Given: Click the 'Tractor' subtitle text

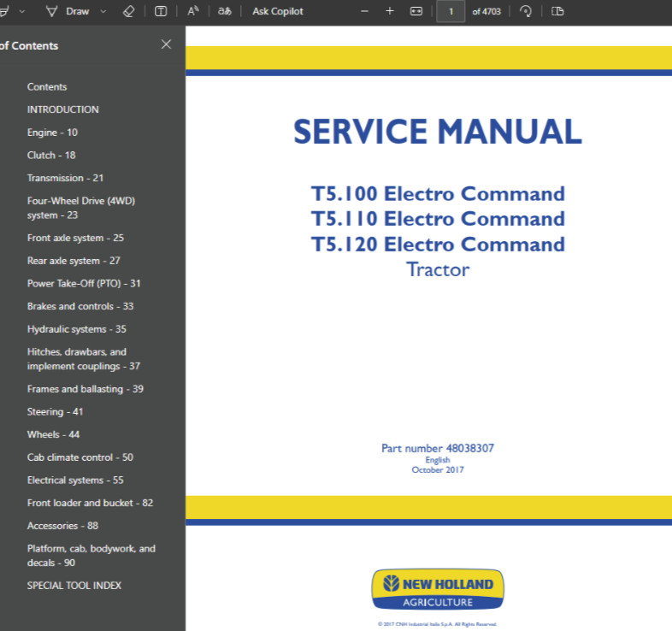Looking at the screenshot, I should tap(438, 269).
